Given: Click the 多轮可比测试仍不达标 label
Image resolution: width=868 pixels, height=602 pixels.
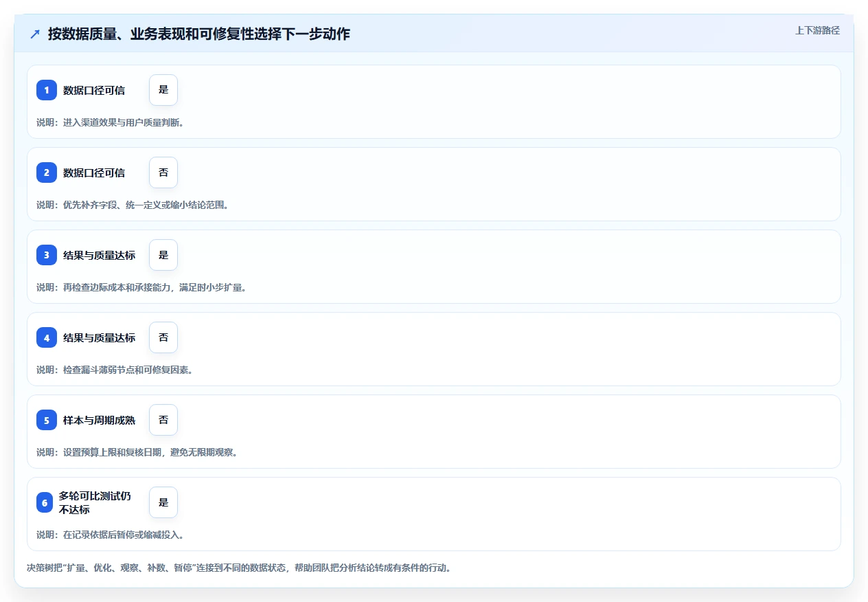Looking at the screenshot, I should click(x=95, y=502).
